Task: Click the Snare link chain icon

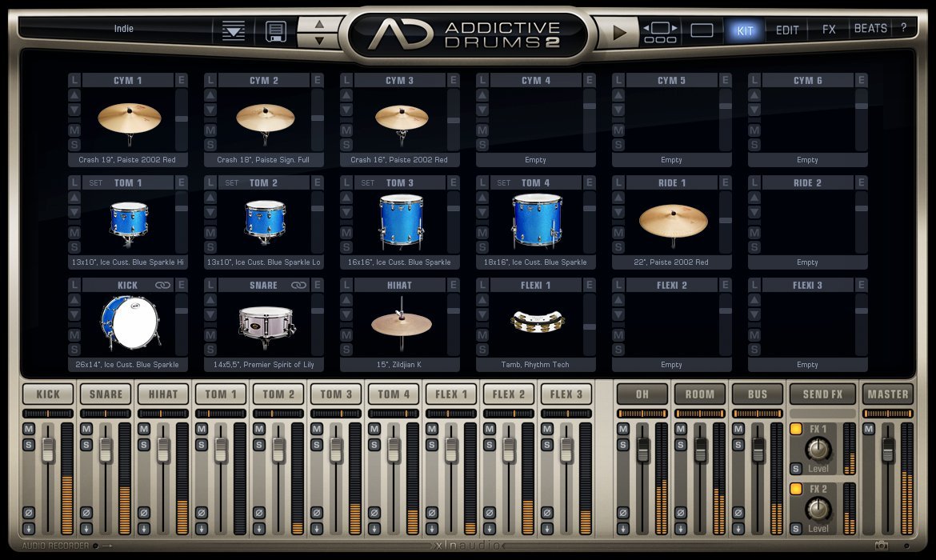Action: coord(298,286)
